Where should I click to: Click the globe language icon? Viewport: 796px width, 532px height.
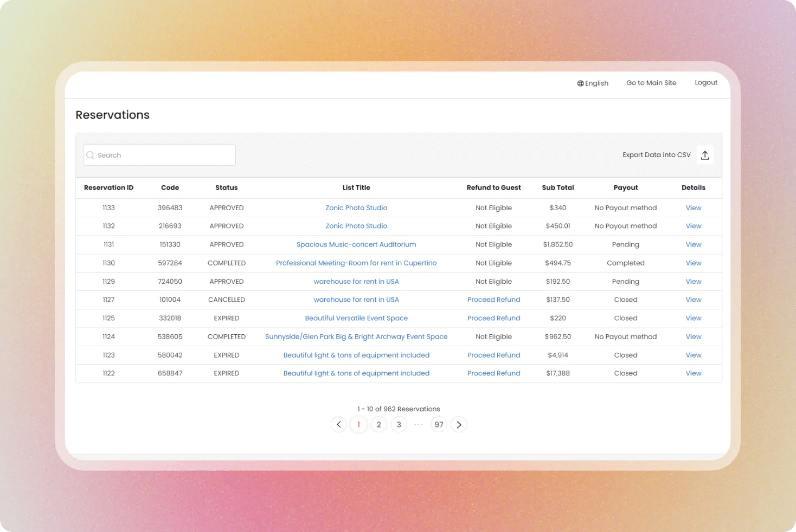coord(580,83)
